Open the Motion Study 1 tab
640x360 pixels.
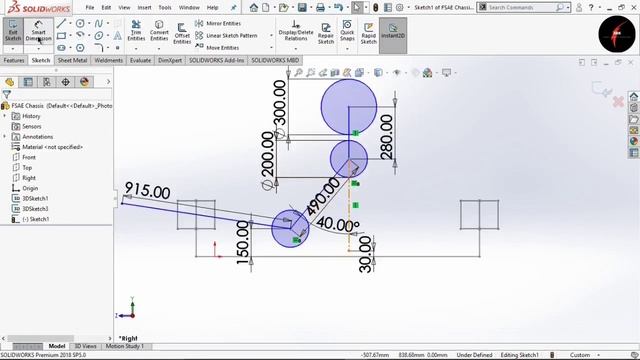point(124,346)
